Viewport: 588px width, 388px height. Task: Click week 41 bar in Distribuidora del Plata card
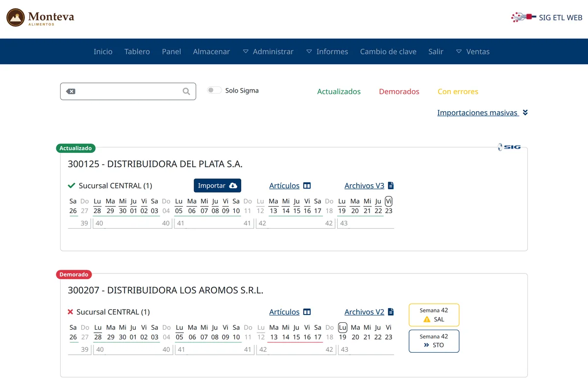(x=214, y=223)
